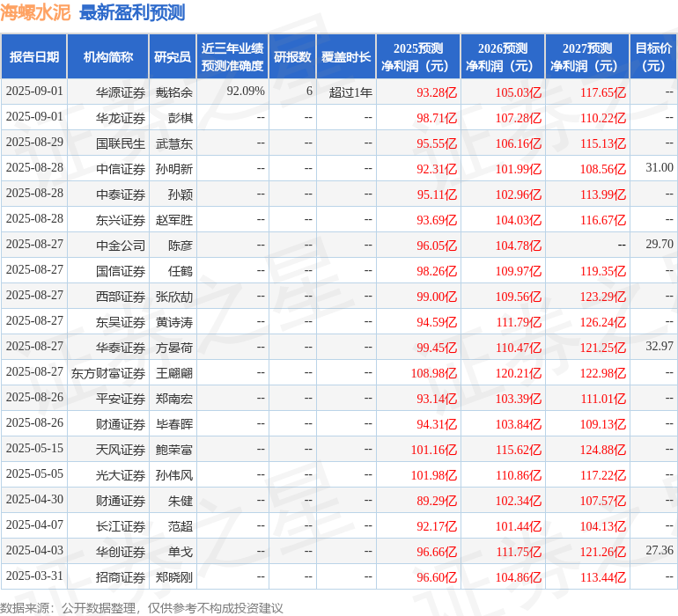Image resolution: width=678 pixels, height=616 pixels.
Task: Click 近三年业绩预测准确度 column header
Action: click(x=232, y=57)
